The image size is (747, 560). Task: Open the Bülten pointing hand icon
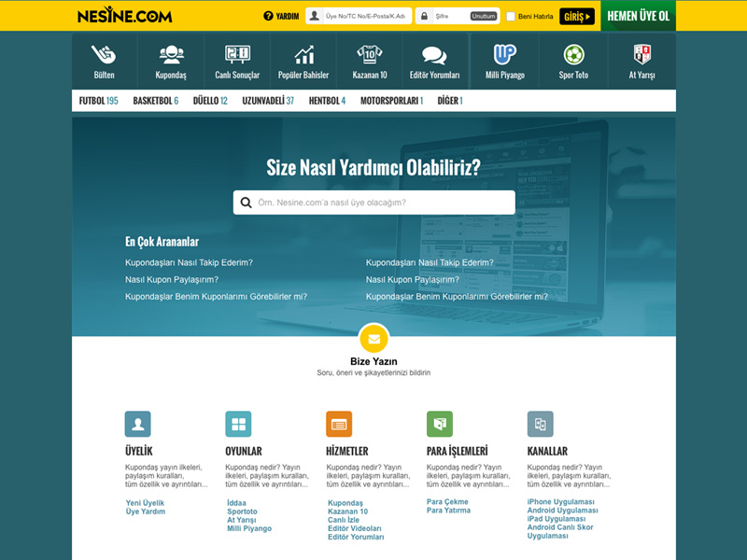(104, 54)
